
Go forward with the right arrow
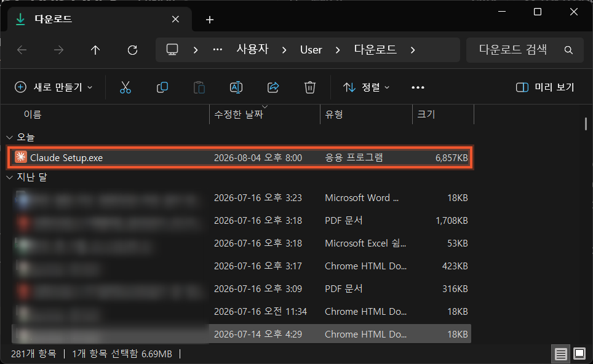[58, 50]
